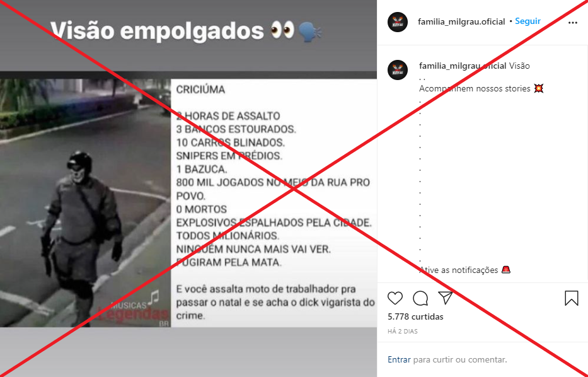Like the post with heart icon

395,298
